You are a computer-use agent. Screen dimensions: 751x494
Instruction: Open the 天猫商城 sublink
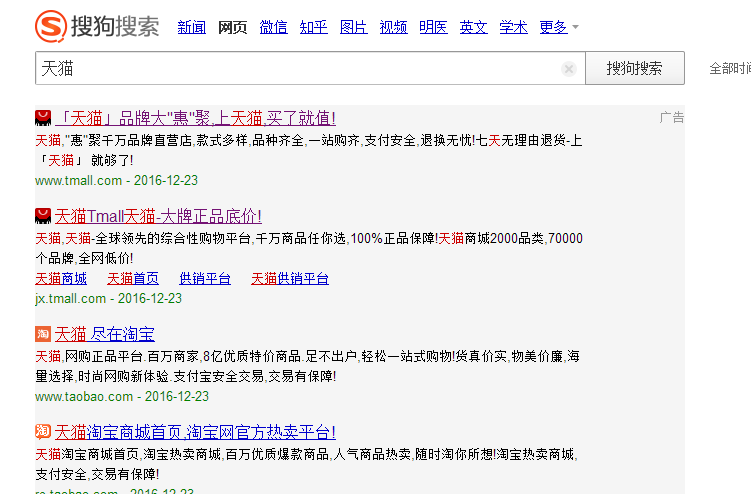(x=61, y=278)
